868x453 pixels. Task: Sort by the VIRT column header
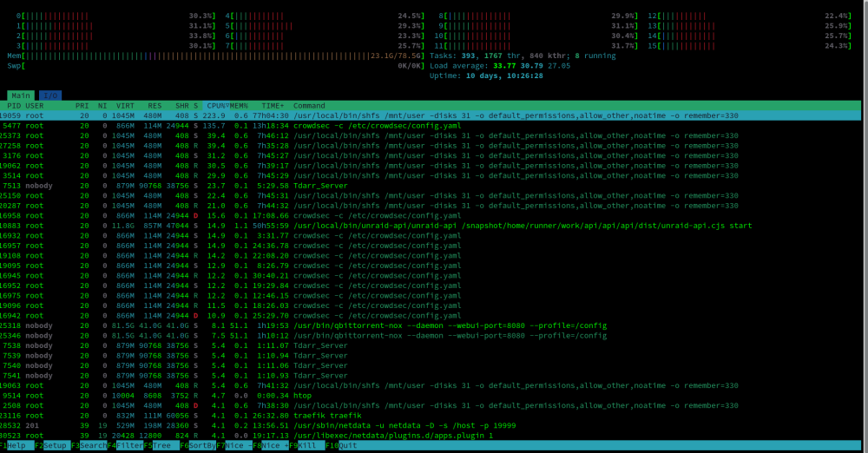125,105
